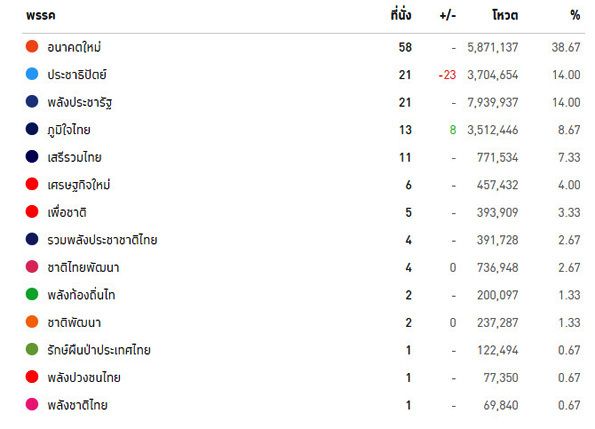Sort by the โหวต column header
The height and width of the screenshot is (429, 595).
(x=505, y=15)
